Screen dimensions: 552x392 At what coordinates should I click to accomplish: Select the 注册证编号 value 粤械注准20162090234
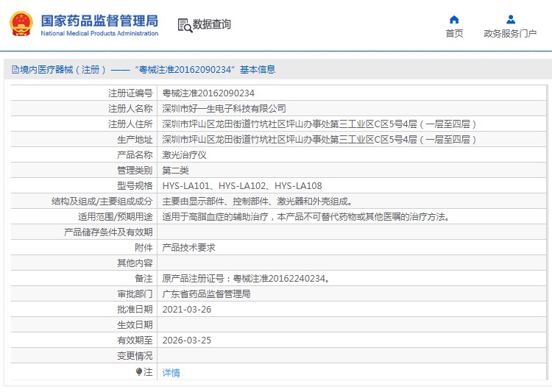pos(208,93)
